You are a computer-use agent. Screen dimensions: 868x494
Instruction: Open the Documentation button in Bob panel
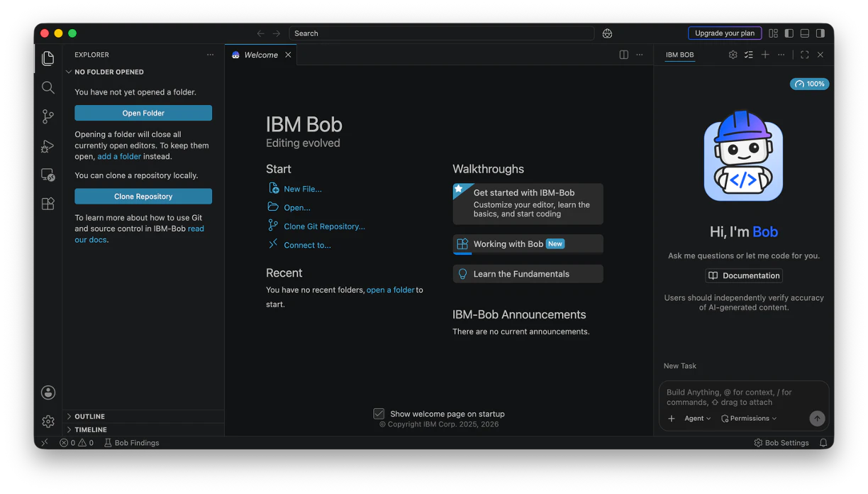click(744, 275)
